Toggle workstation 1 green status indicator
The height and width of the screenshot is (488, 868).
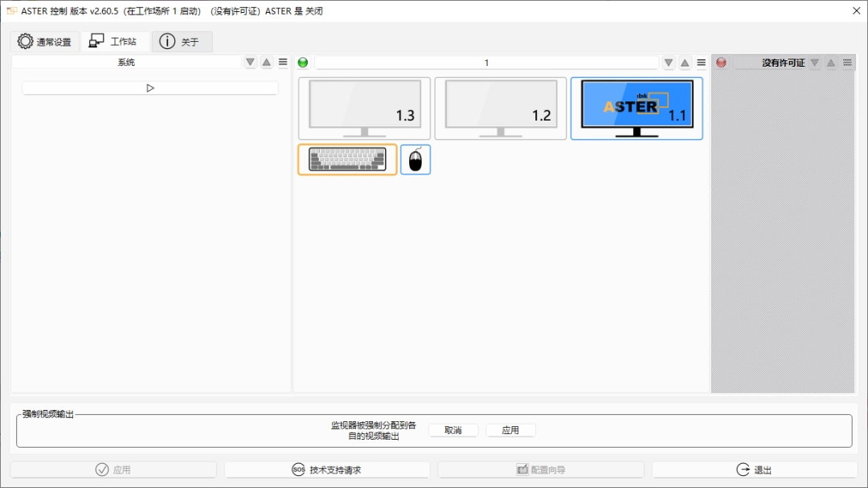[303, 63]
